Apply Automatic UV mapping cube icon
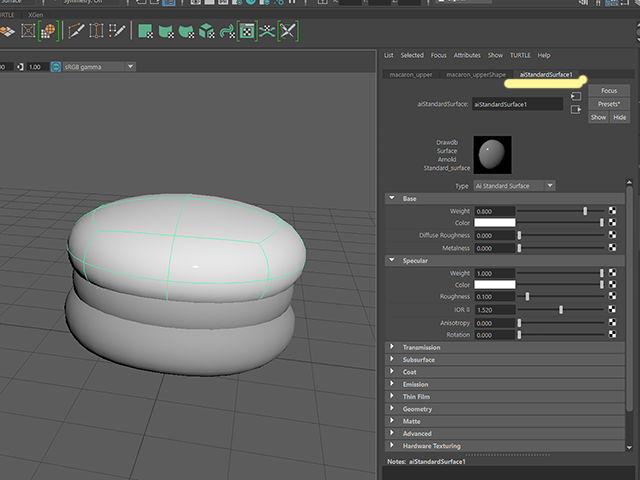Viewport: 640px width, 480px height. coord(207,31)
